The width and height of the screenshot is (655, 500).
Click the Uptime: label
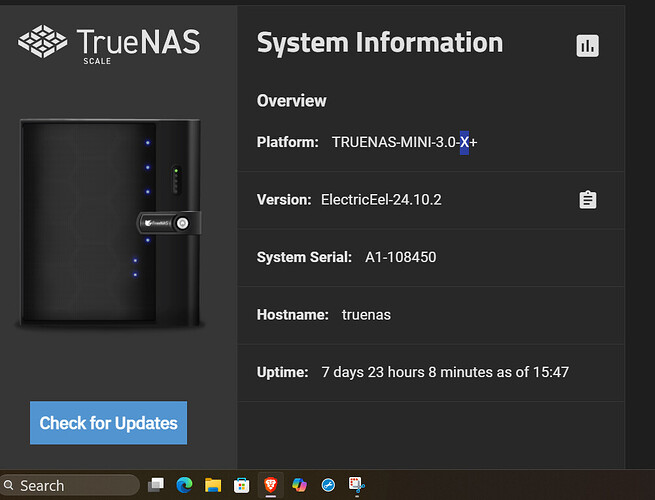[282, 372]
